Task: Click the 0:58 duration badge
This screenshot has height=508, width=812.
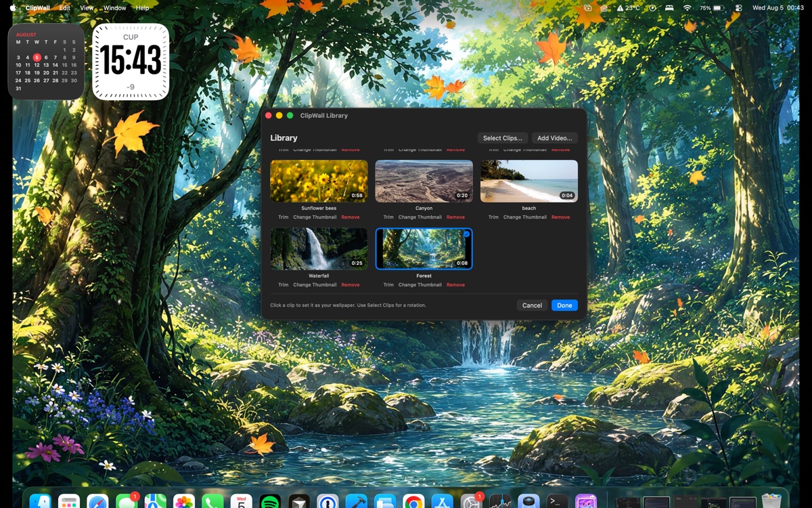Action: pos(357,196)
